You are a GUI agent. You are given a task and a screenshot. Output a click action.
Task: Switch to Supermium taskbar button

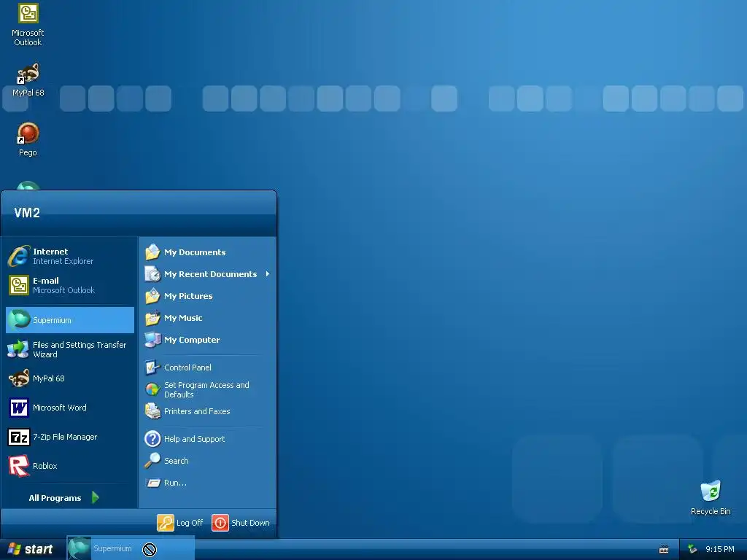pos(131,548)
